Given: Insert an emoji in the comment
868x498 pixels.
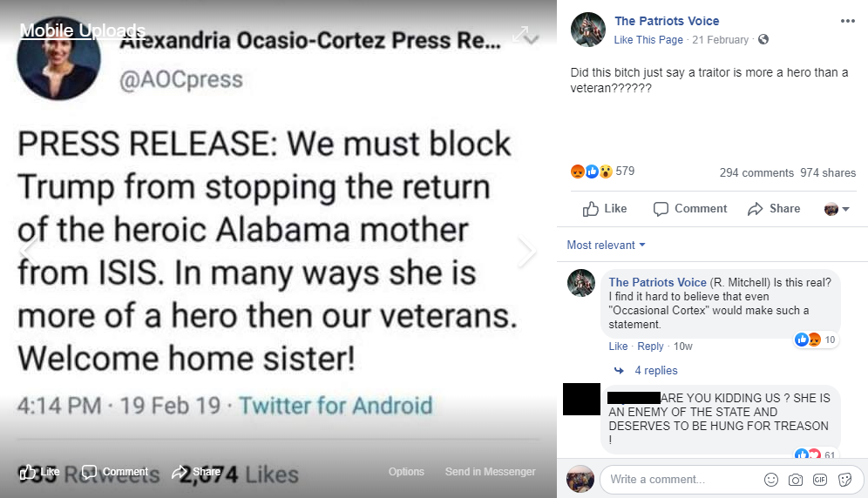Looking at the screenshot, I should point(771,480).
